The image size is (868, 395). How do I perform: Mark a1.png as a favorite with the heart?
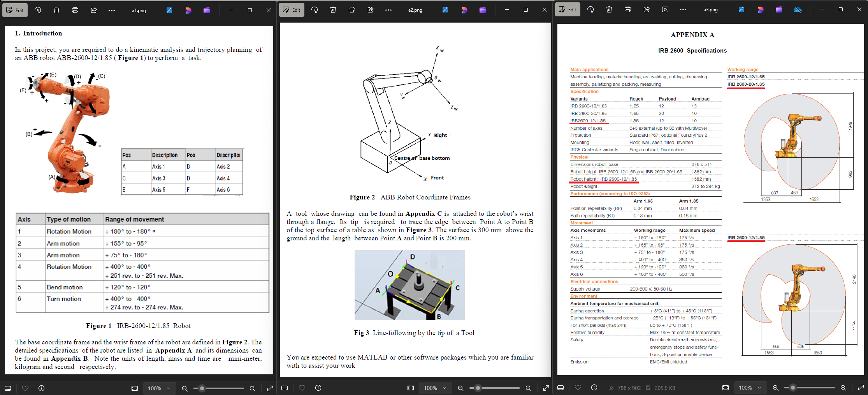[25, 388]
